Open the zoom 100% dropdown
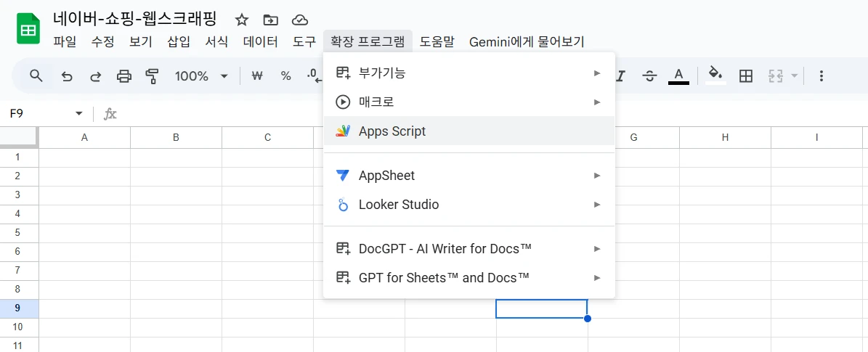This screenshot has height=352, width=868. coord(201,76)
